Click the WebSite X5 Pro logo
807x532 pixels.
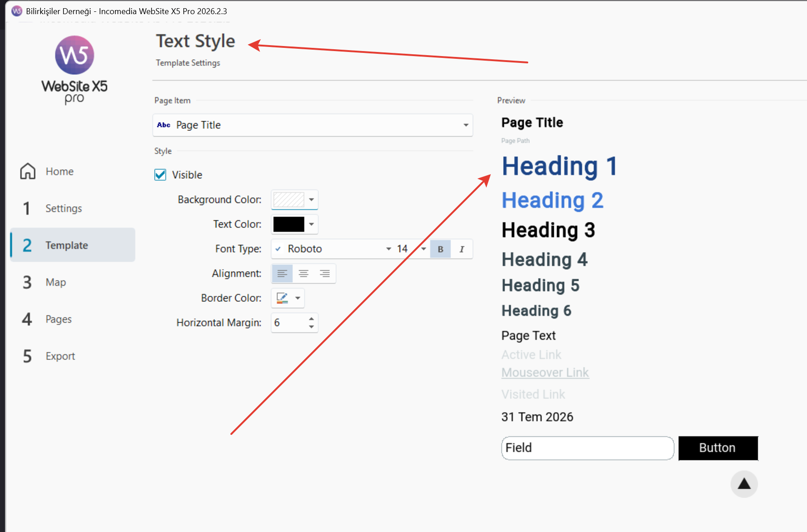pyautogui.click(x=74, y=70)
